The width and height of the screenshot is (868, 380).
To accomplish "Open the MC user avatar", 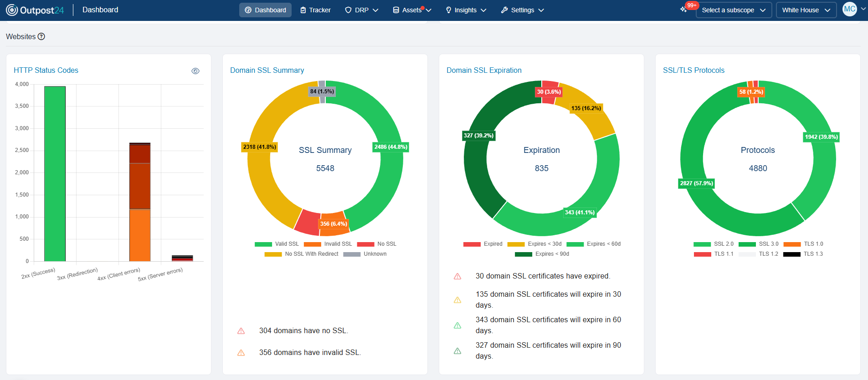I will click(x=849, y=9).
